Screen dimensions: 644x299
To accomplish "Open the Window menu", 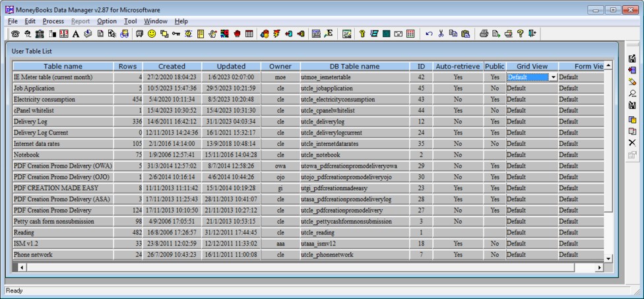I will [x=156, y=21].
